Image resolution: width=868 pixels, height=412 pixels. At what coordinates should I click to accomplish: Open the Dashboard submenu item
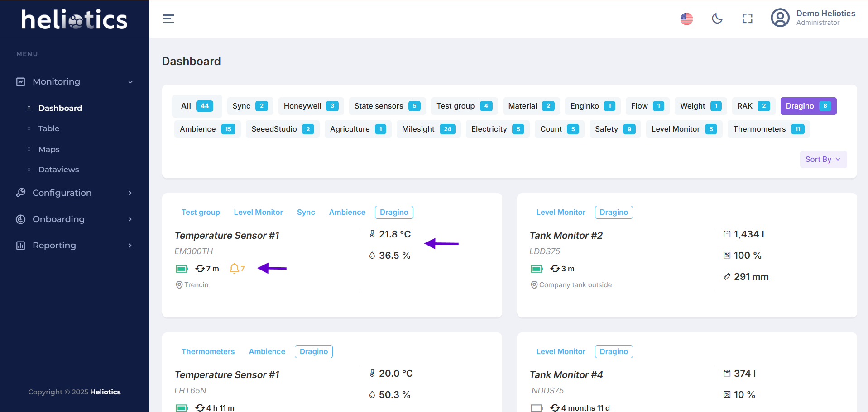60,108
